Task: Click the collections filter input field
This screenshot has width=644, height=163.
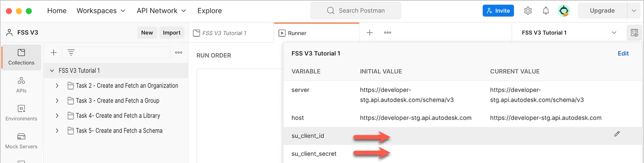Action: (x=117, y=52)
